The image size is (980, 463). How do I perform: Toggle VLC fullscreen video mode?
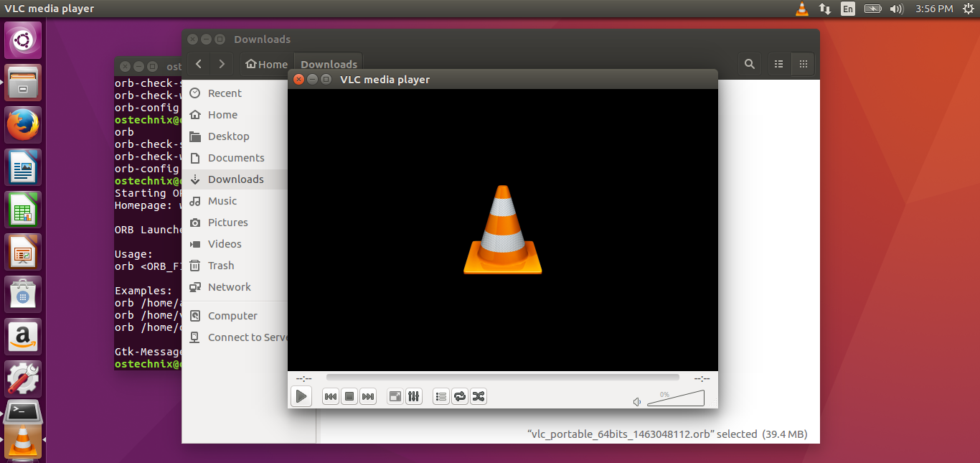pyautogui.click(x=395, y=396)
